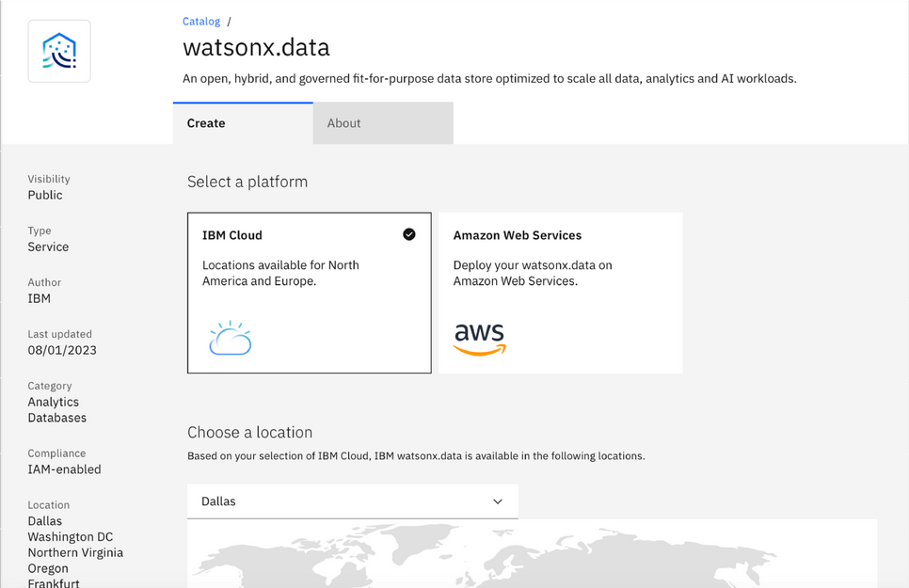This screenshot has width=909, height=588.
Task: Click the Select a platform heading
Action: (x=247, y=182)
